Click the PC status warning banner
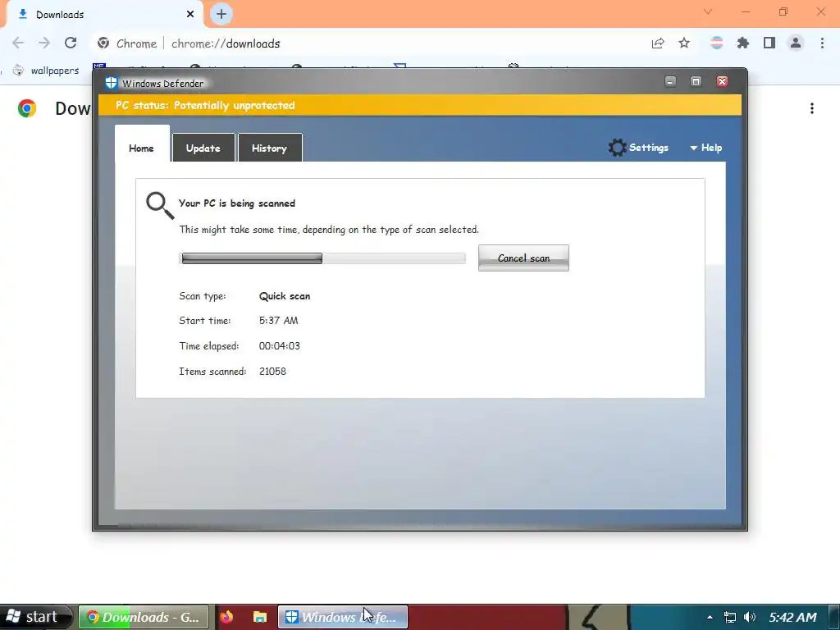Screen dimensions: 840x630 [x=419, y=105]
